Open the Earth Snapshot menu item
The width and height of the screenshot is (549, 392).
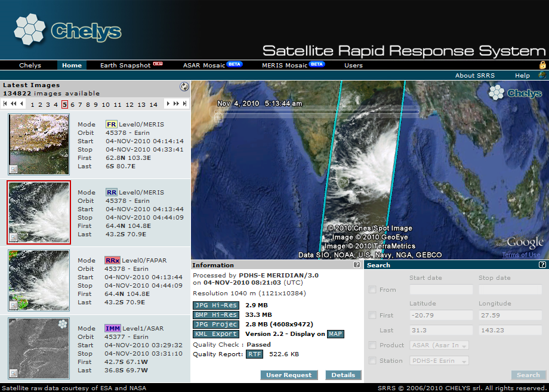tap(131, 65)
